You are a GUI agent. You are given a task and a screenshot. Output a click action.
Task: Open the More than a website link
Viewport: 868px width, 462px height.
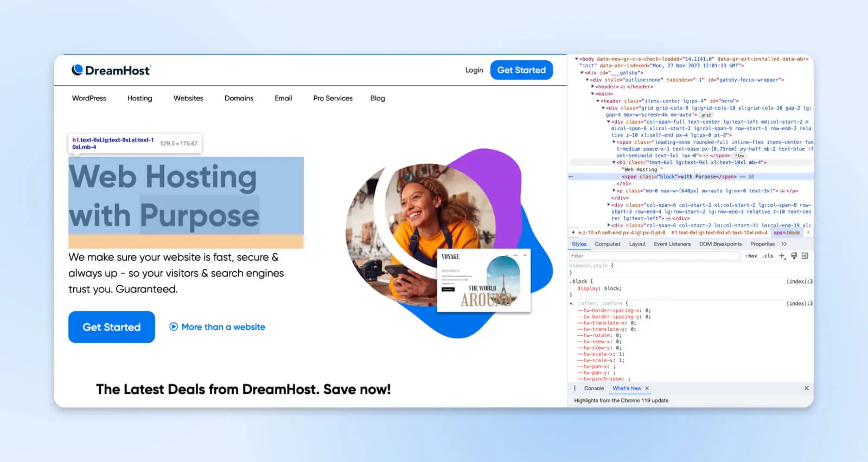223,327
